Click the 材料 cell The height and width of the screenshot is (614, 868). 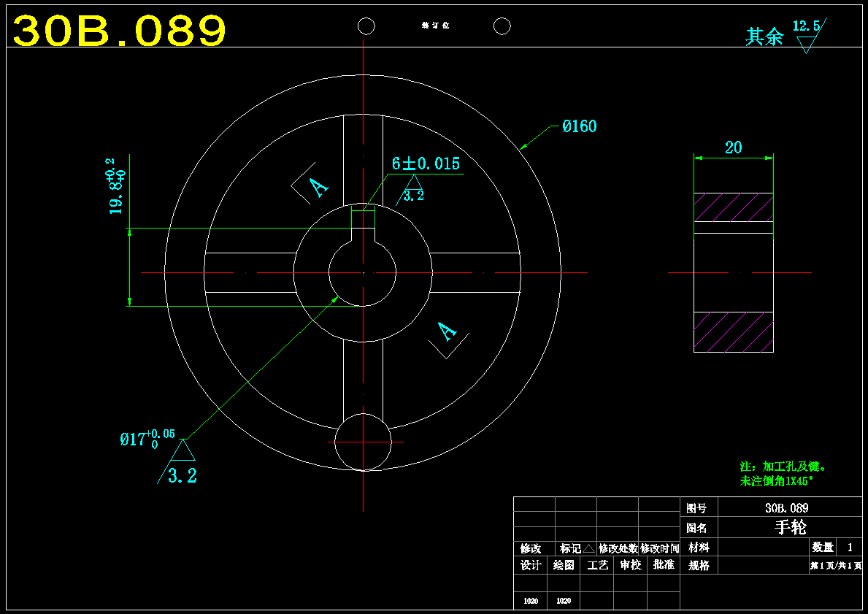tap(699, 548)
